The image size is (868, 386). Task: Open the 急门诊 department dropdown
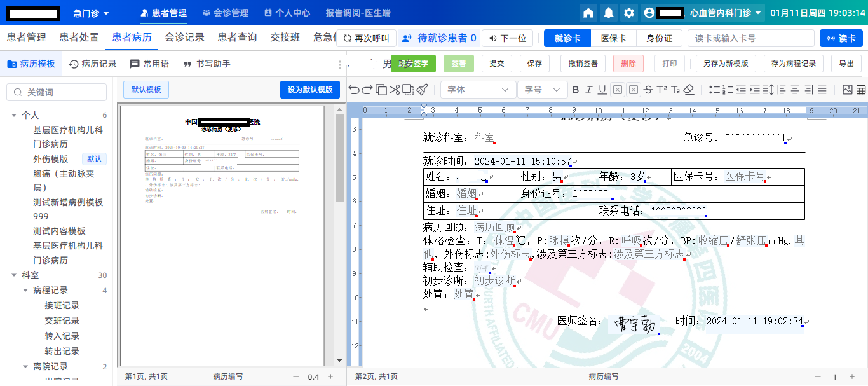tap(91, 13)
